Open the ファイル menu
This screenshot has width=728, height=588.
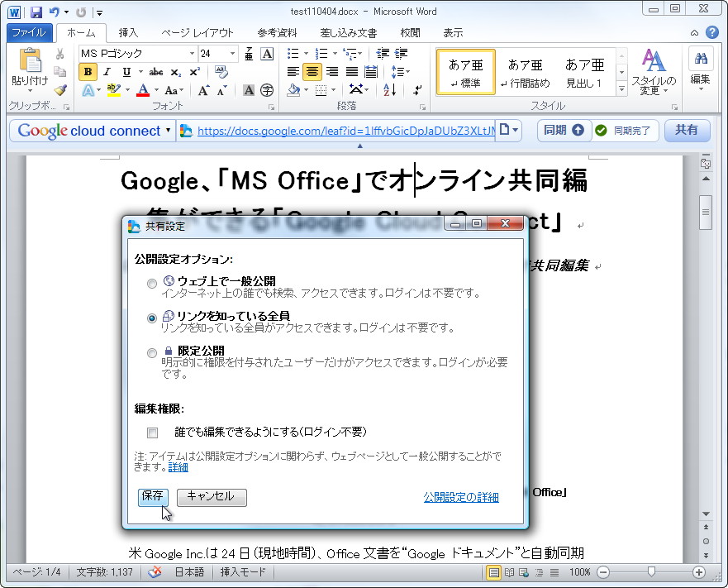[29, 32]
